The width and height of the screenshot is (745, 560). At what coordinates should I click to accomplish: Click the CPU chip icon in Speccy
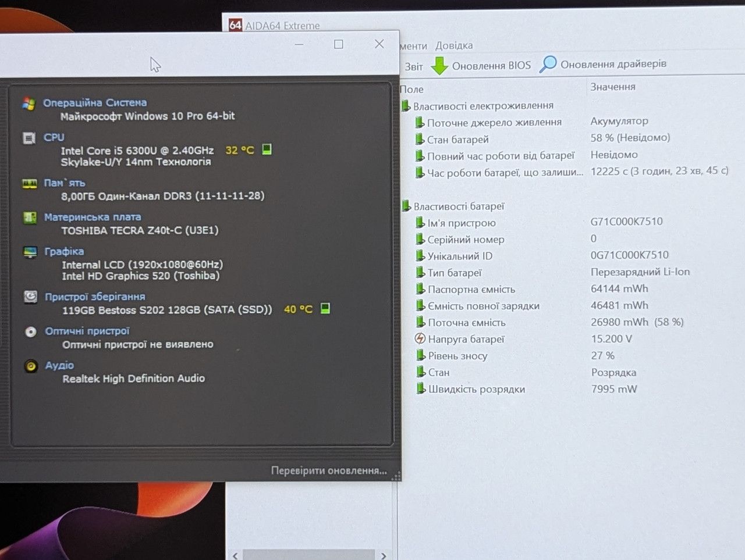pos(29,138)
